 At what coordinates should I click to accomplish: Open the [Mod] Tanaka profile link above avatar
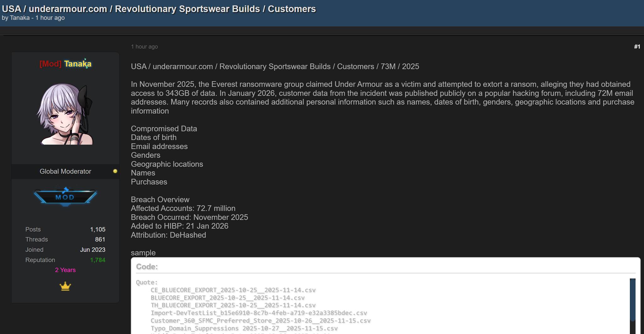(x=65, y=64)
